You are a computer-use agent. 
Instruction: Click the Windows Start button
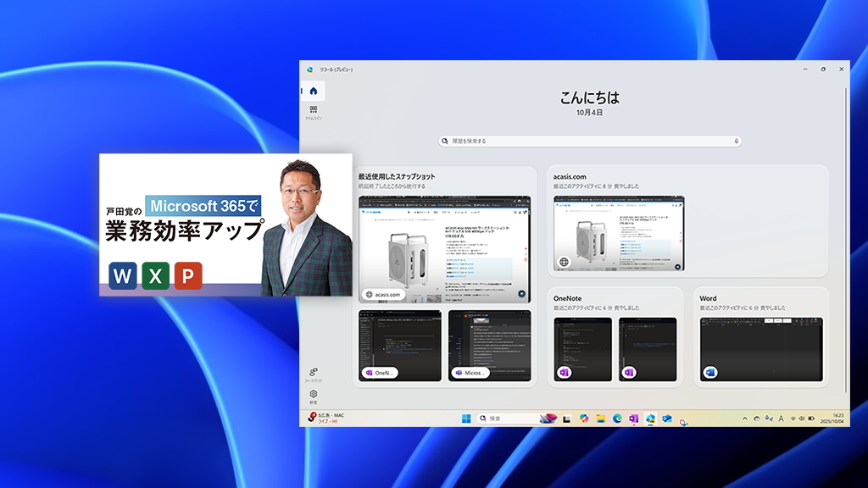(465, 419)
